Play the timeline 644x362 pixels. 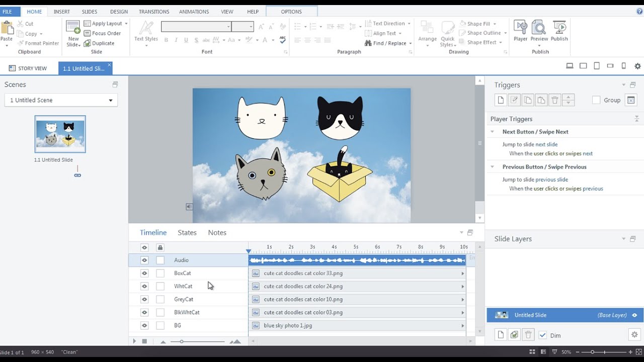coord(134,341)
